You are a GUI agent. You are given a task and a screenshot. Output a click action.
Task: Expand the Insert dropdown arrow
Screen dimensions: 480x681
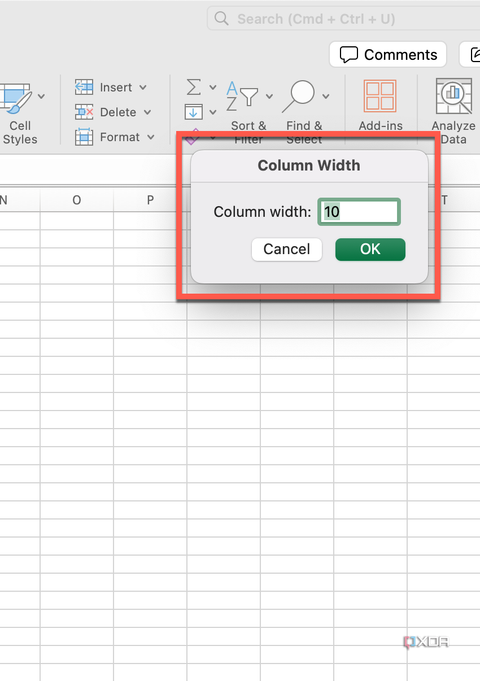(143, 88)
